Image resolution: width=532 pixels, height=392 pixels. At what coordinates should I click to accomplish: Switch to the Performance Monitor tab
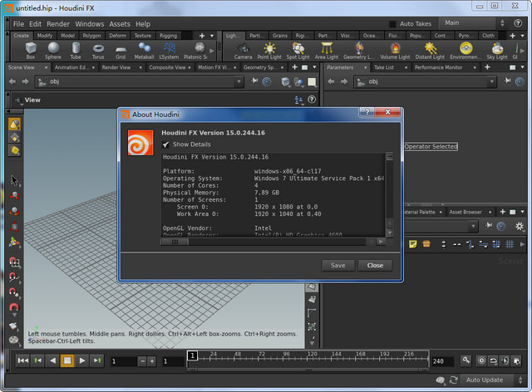[437, 67]
